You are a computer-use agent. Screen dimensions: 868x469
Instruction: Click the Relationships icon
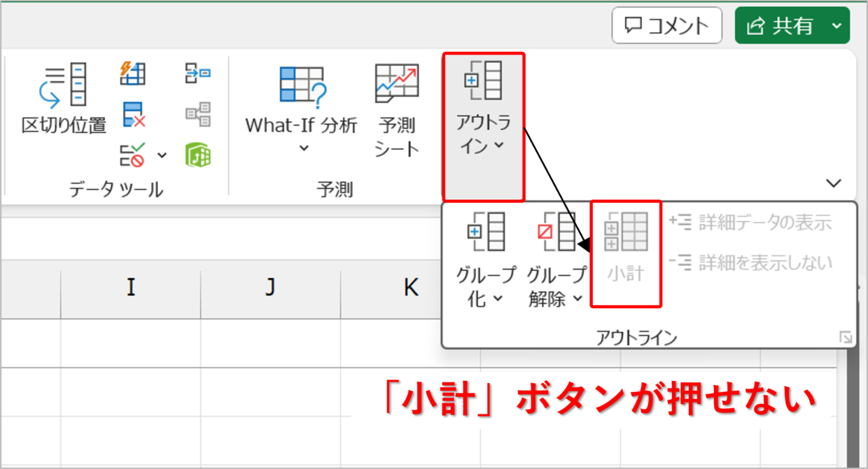[198, 114]
